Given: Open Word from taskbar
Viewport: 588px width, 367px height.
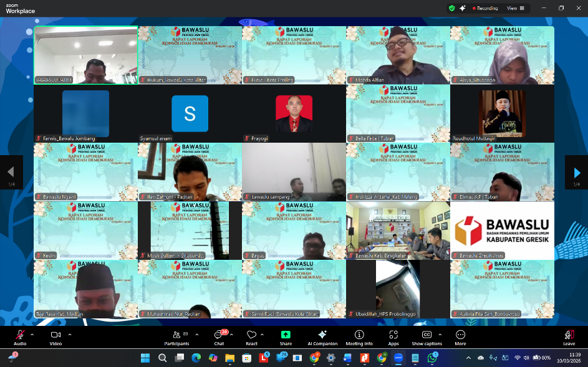Looking at the screenshot, I should coord(347,358).
